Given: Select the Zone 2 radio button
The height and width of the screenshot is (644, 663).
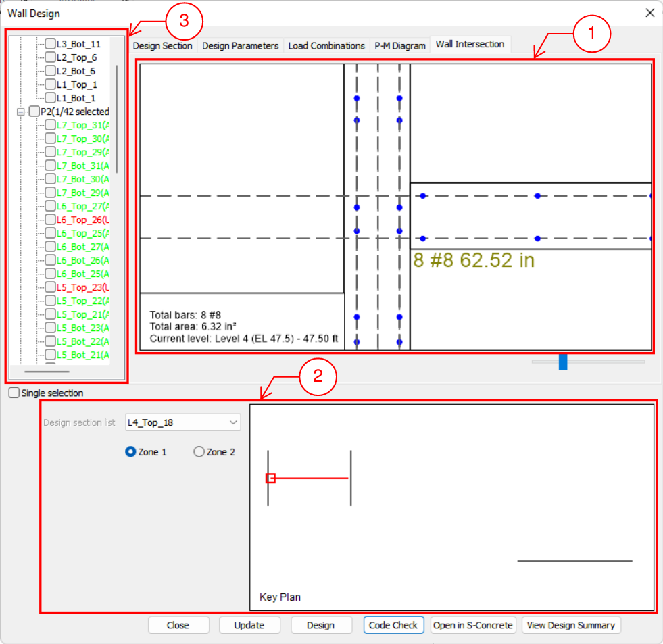Looking at the screenshot, I should [199, 452].
